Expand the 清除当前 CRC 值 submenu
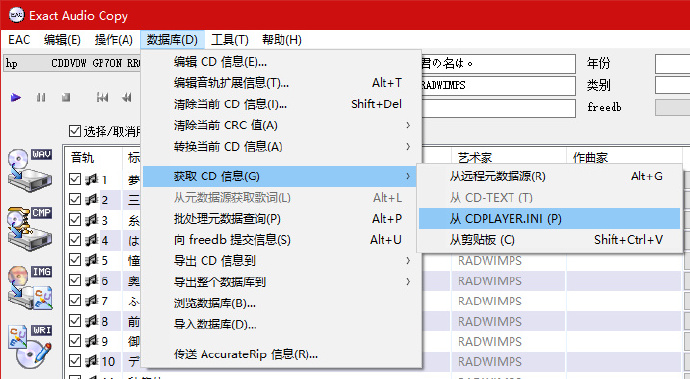690x379 pixels. click(x=280, y=125)
